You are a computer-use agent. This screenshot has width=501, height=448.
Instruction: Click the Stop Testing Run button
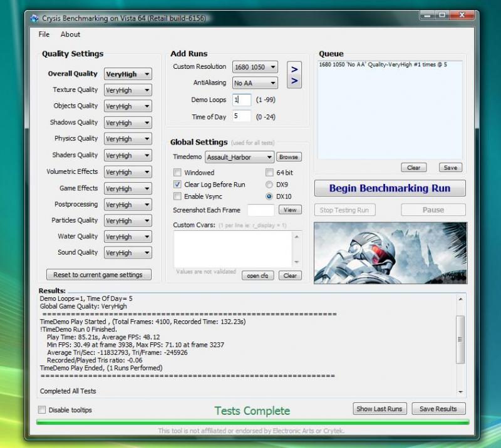pos(344,210)
